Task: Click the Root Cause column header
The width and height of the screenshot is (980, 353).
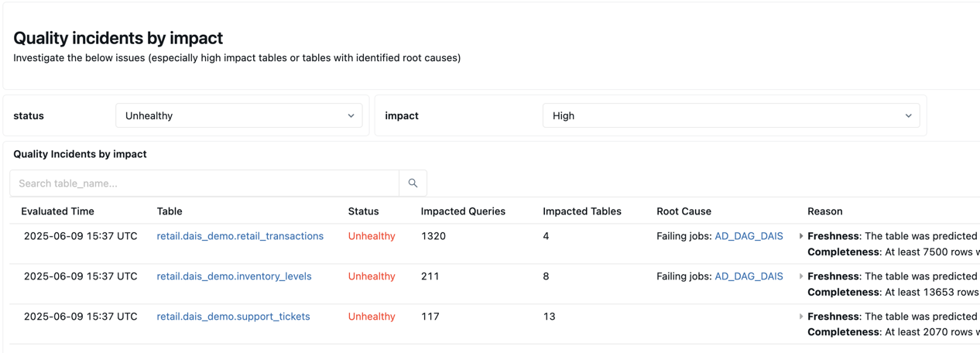Action: point(684,211)
